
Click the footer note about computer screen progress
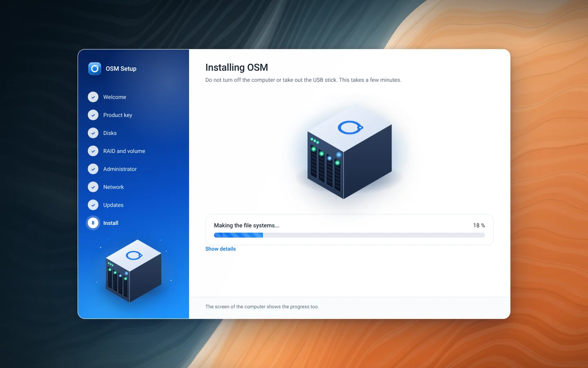pyautogui.click(x=262, y=307)
